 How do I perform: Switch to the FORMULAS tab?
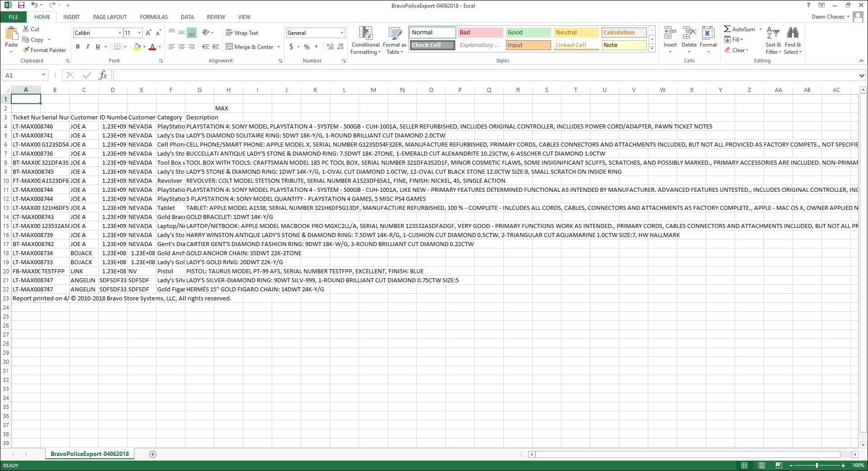coord(154,17)
